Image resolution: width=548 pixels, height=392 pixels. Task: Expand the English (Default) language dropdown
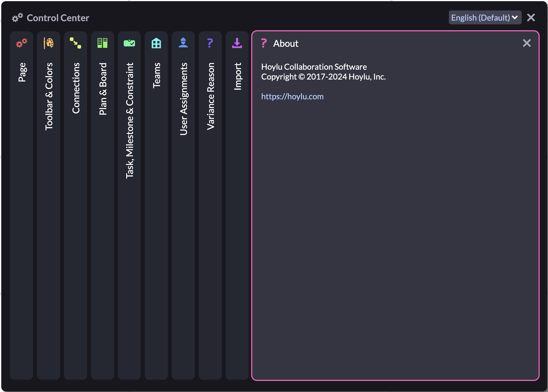(485, 18)
